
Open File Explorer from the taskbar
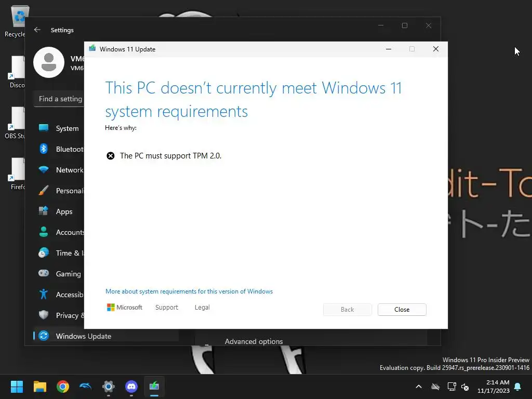(x=39, y=387)
